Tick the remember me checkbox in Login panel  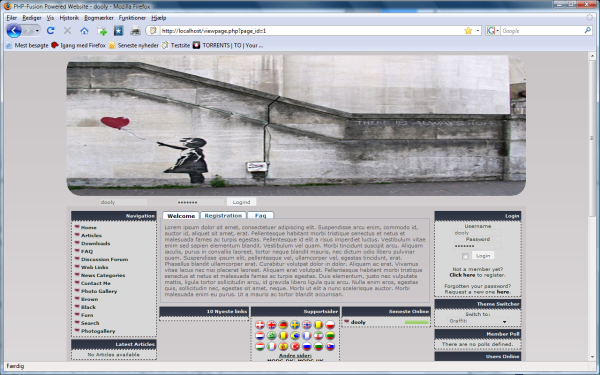pyautogui.click(x=465, y=256)
